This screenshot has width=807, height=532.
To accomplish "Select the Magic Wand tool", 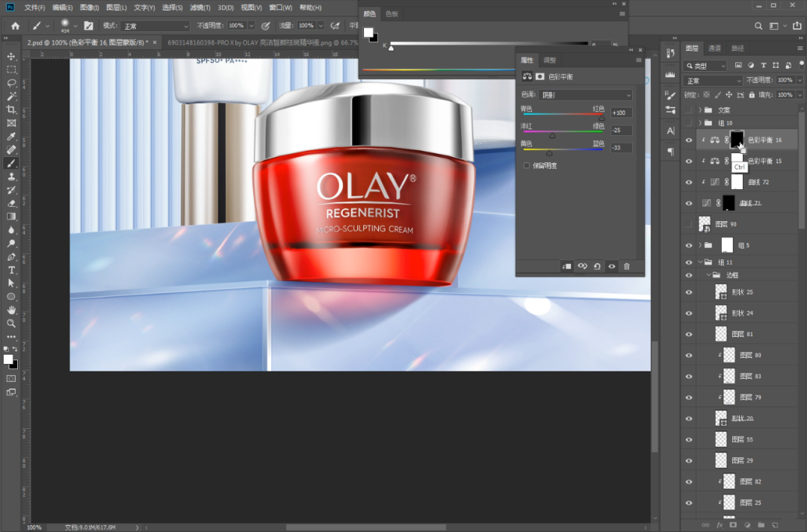I will pyautogui.click(x=10, y=96).
